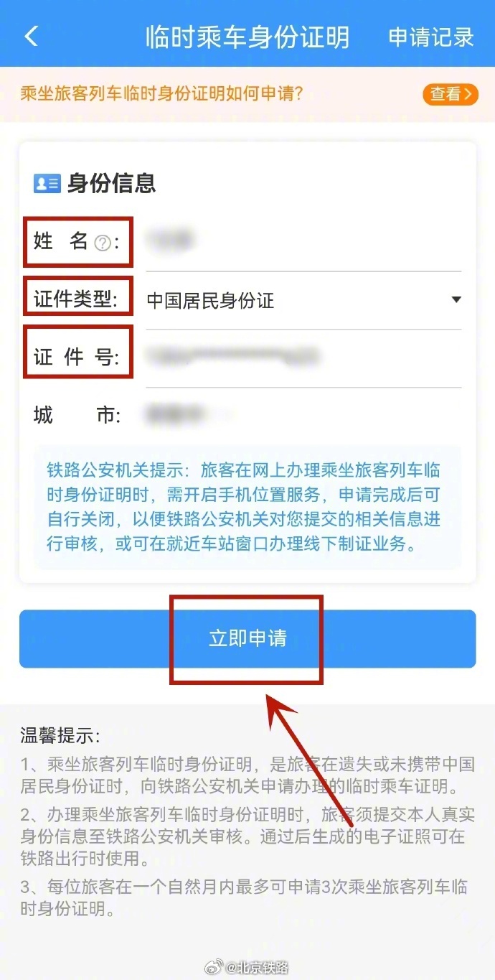Submit with the 立即申请 button
This screenshot has height=980, width=495.
pyautogui.click(x=247, y=639)
